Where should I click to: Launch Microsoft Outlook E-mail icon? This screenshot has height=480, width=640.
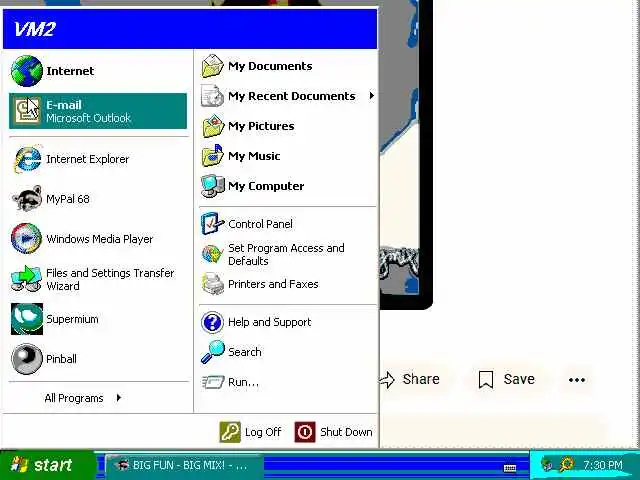(x=27, y=111)
